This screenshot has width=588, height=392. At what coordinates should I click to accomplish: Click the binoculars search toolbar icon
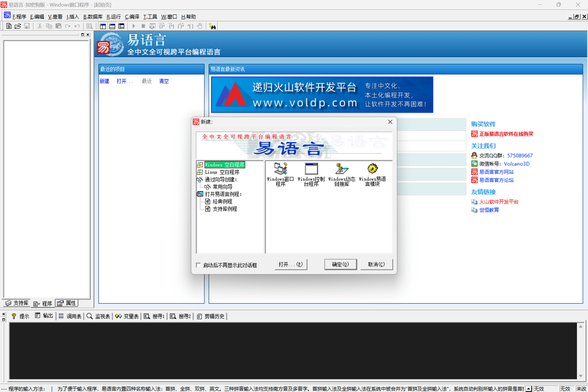[x=212, y=26]
